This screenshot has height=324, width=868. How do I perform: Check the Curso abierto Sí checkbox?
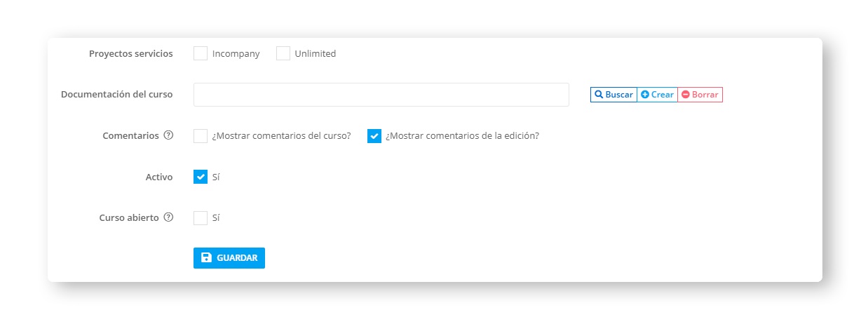click(x=201, y=218)
